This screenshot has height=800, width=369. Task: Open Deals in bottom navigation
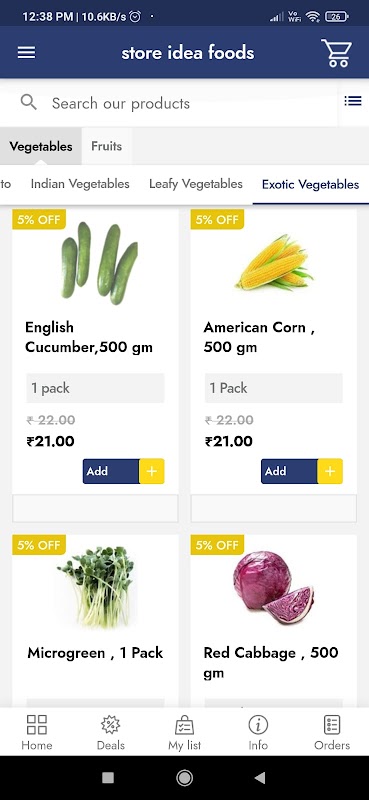111,732
